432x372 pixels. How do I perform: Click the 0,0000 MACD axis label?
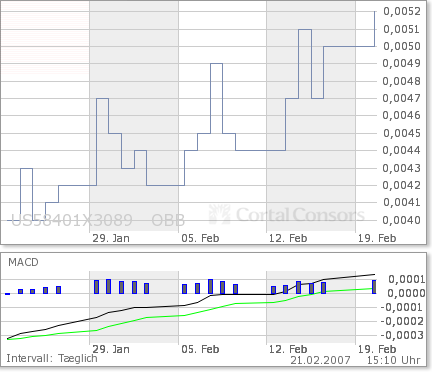click(x=407, y=293)
